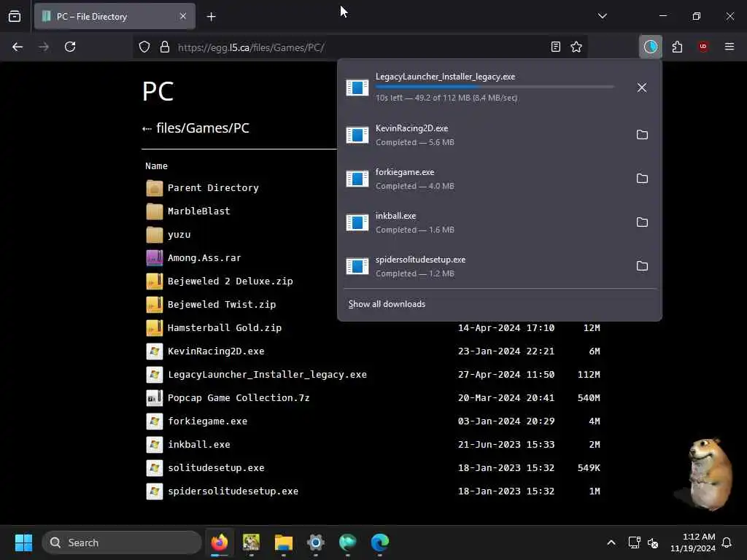747x560 pixels.
Task: Open the yuzu folder
Action: [x=179, y=234]
